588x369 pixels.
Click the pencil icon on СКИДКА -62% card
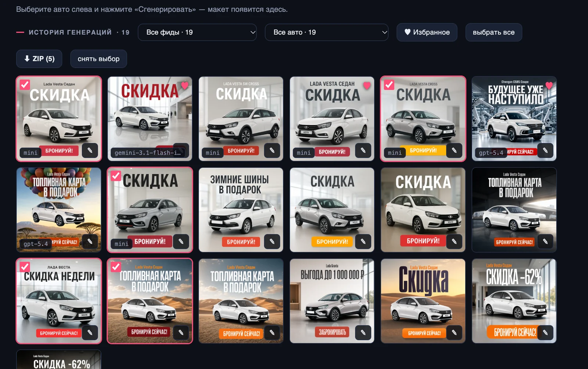545,333
